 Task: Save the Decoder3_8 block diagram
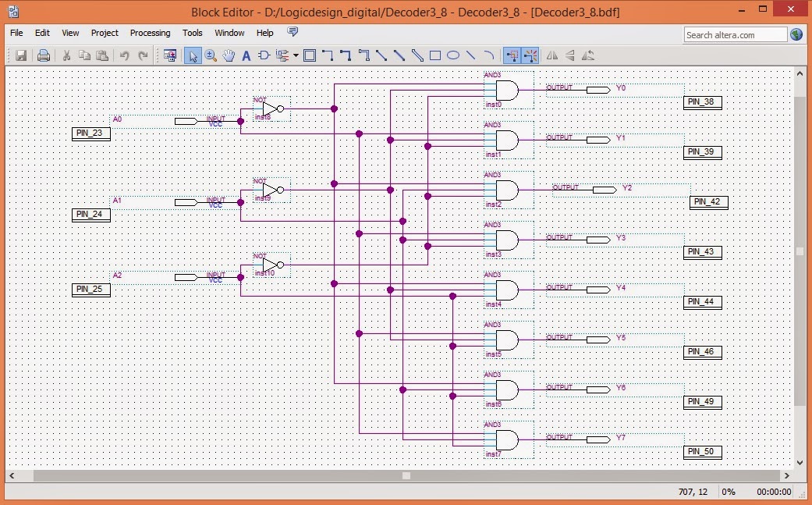coord(21,55)
